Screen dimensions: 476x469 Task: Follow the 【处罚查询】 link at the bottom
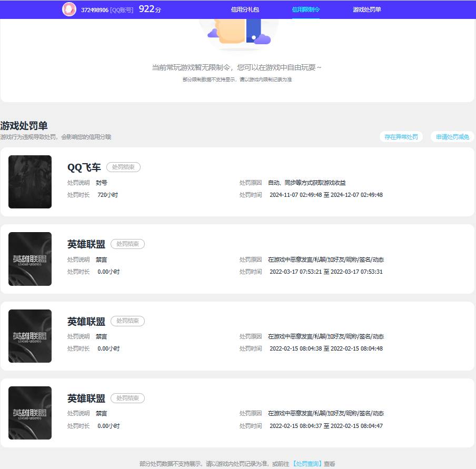tap(306, 464)
